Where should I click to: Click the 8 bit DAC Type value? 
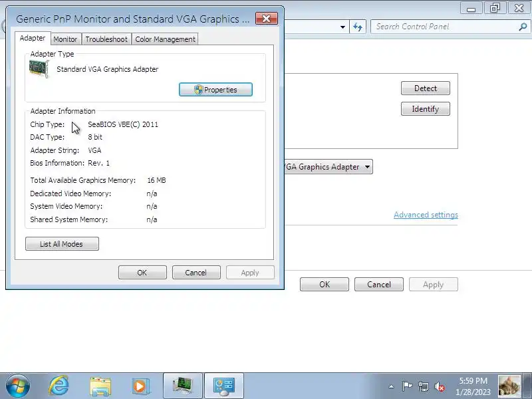[95, 137]
